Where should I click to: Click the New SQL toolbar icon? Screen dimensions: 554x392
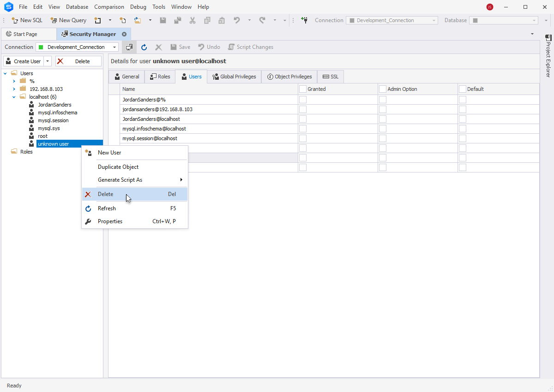15,20
